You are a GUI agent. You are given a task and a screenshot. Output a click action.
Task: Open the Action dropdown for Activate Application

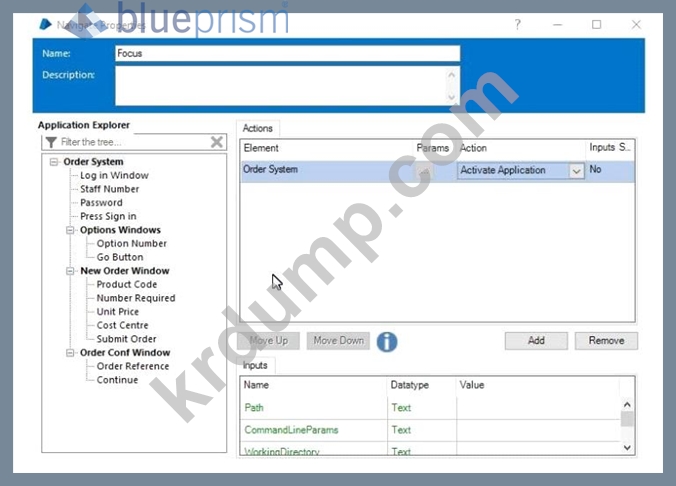[x=576, y=171]
